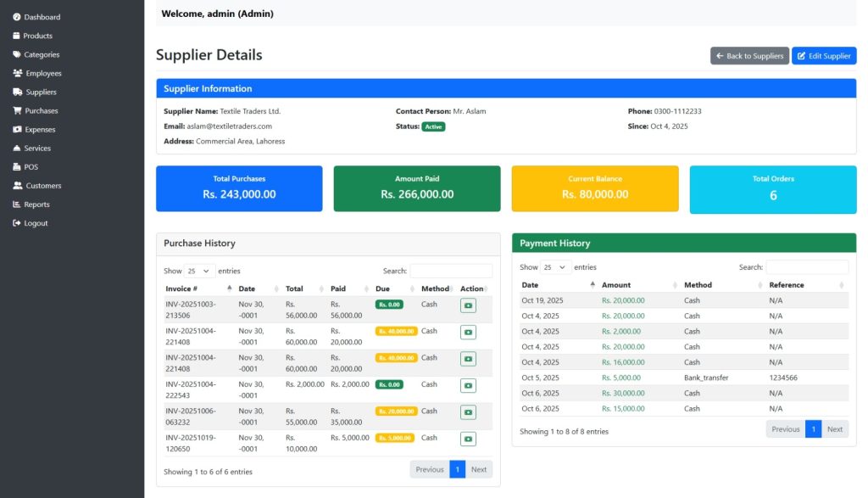Click payment icon for invoice INV-20251006-063232
Viewport: 868px width, 498px height.
click(x=468, y=412)
